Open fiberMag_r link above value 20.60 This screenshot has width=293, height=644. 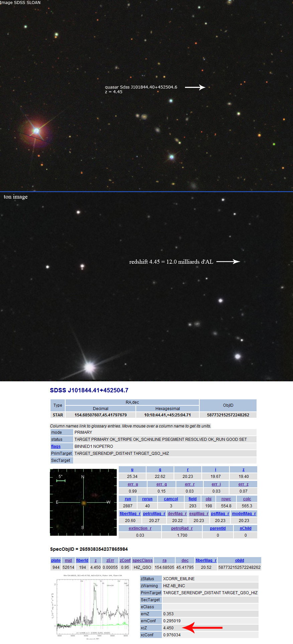(x=130, y=514)
